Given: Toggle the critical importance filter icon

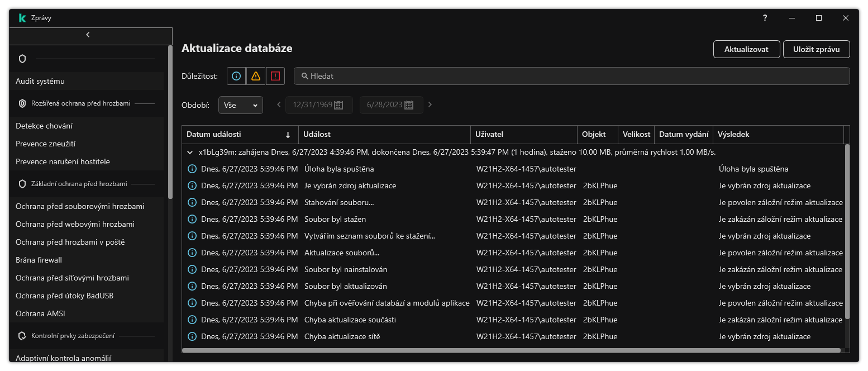Looking at the screenshot, I should click(x=275, y=76).
